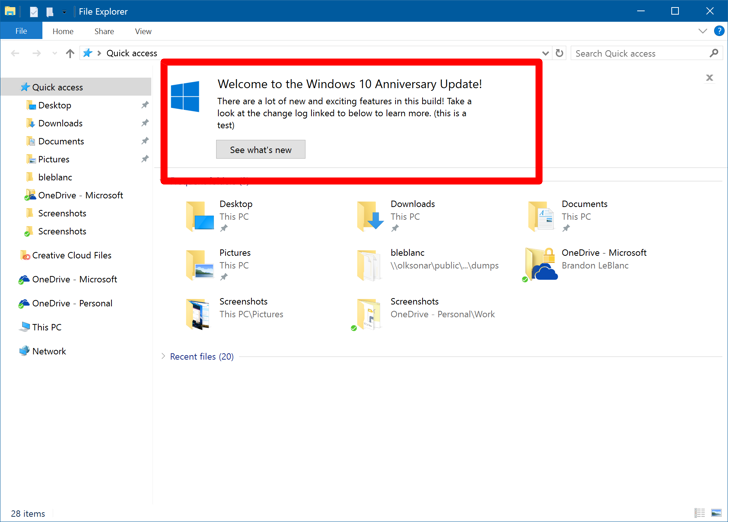738x529 pixels.
Task: Open Customize Quick Access Toolbar dropdown
Action: pos(64,12)
